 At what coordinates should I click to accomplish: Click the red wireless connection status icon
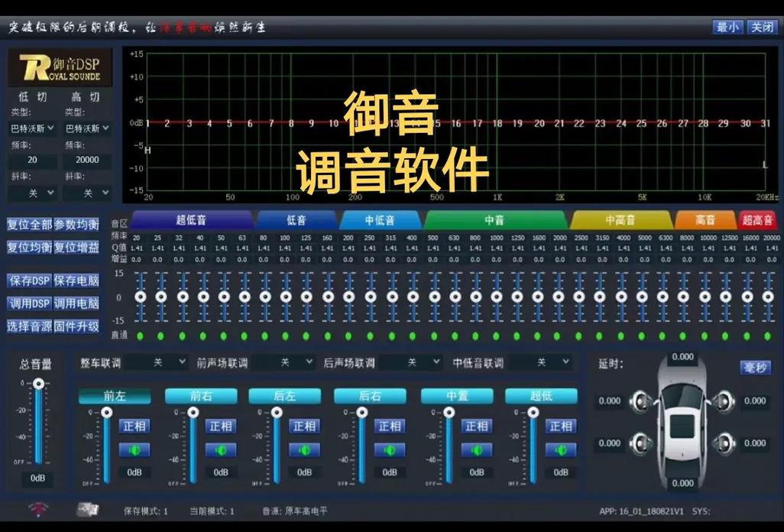tap(38, 510)
